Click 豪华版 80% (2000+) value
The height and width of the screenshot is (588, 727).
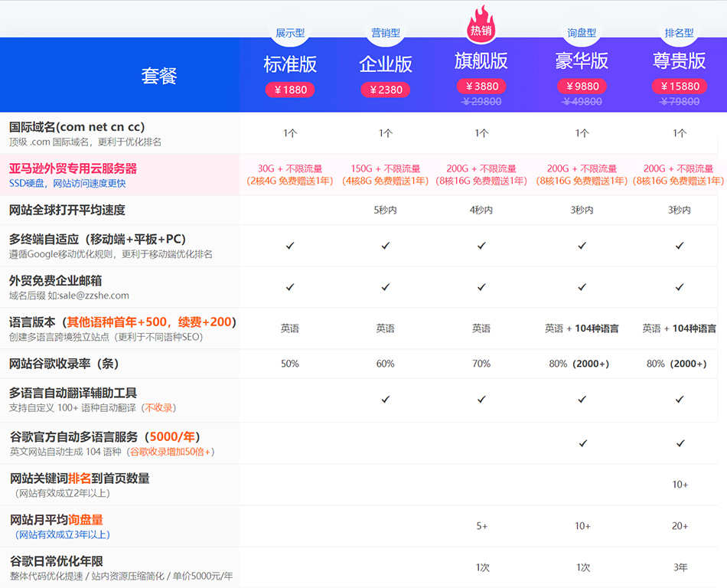[579, 364]
